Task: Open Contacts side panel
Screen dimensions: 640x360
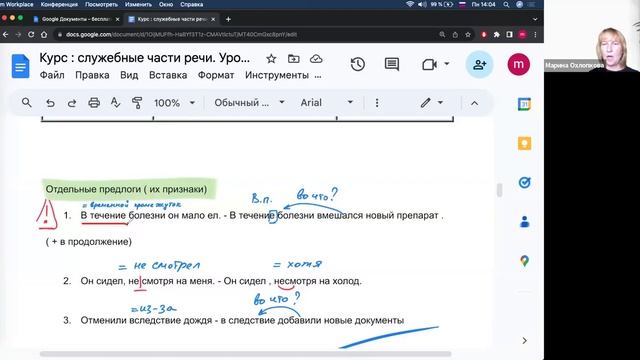Action: 524,222
